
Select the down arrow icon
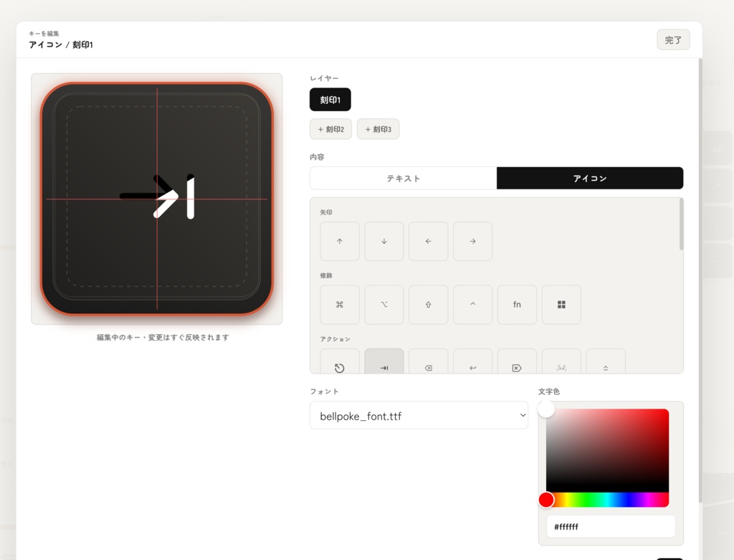384,241
